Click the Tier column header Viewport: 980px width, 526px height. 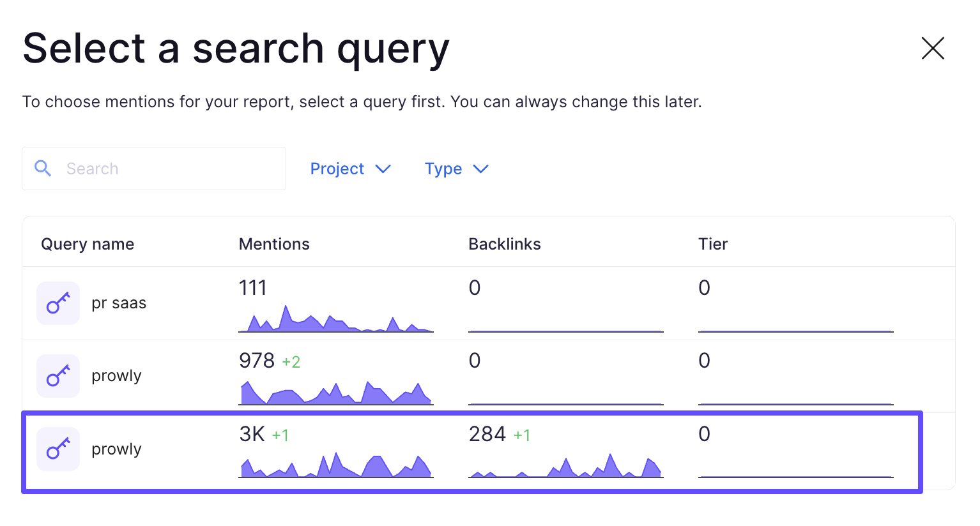713,244
